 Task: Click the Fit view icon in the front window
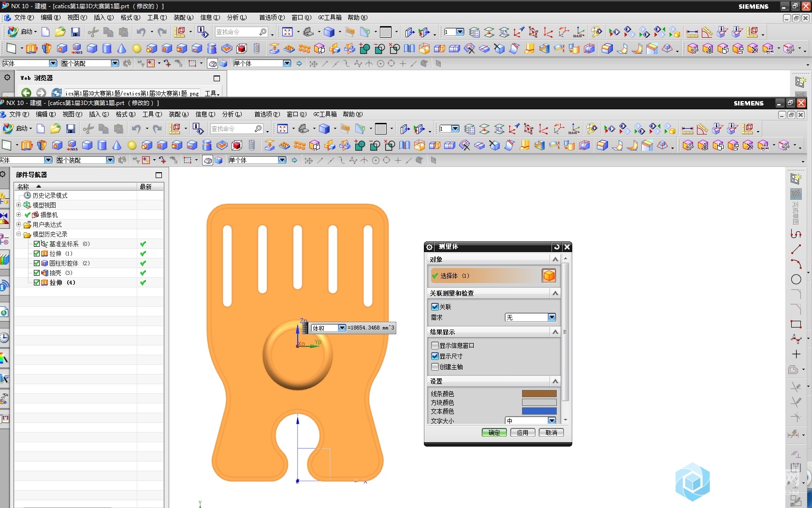coord(283,129)
